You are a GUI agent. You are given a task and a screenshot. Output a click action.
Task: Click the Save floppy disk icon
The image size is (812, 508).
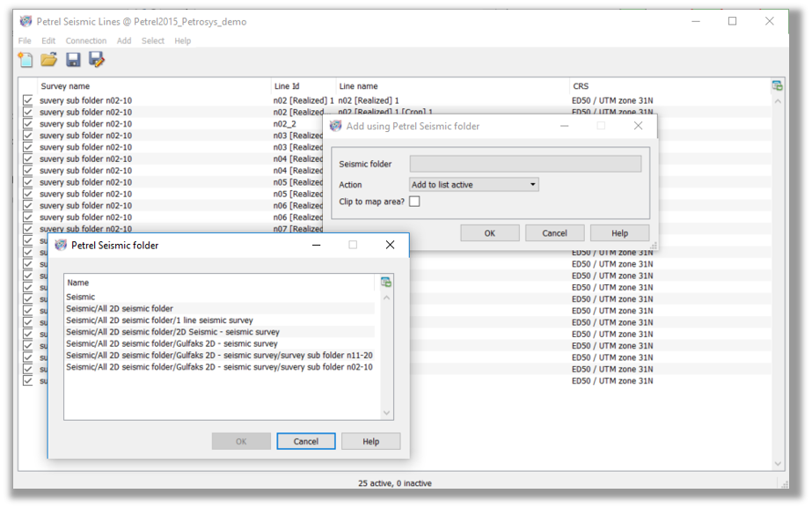[x=73, y=60]
